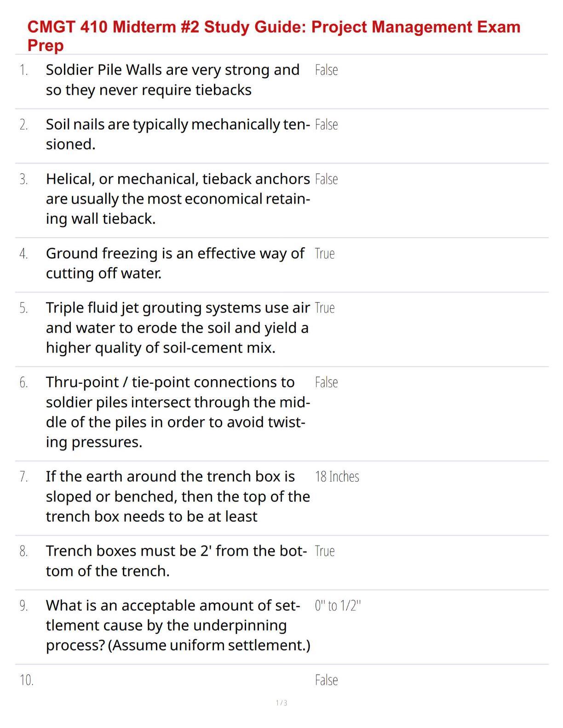Screen dimensions: 563x728
Task: Click the study guide title heading
Action: [274, 36]
